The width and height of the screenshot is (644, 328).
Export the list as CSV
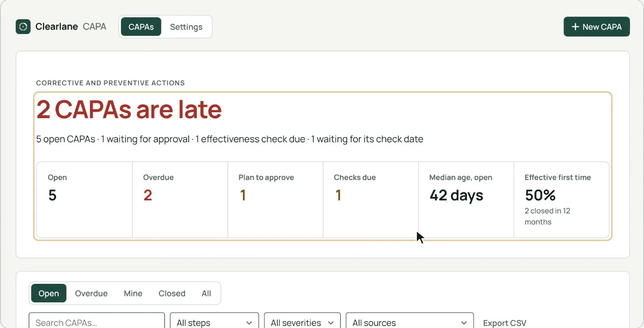(505, 323)
